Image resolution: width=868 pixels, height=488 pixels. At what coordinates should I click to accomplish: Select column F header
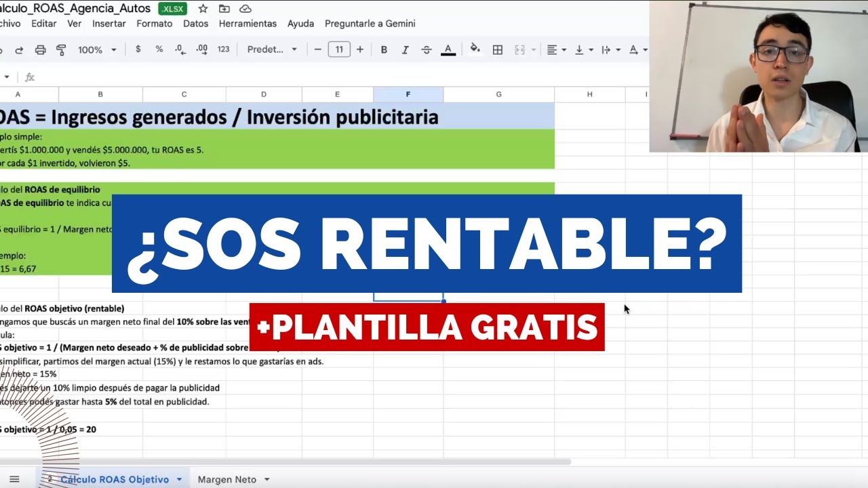[408, 94]
